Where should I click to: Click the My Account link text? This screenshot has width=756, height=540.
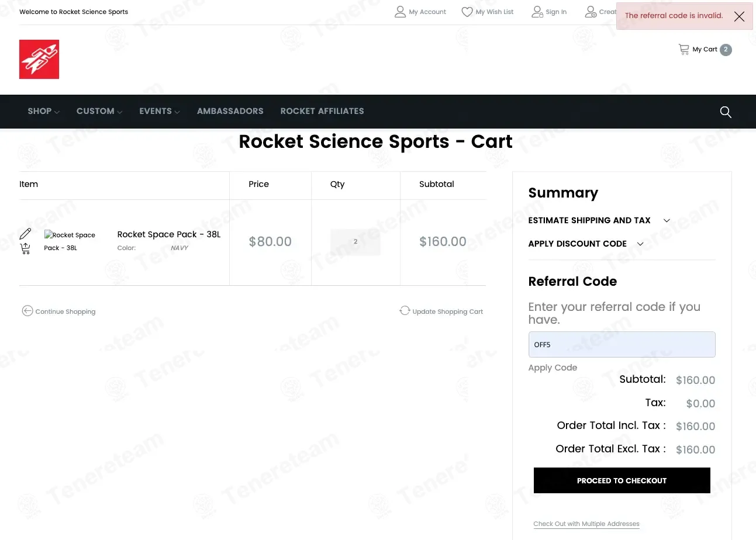pos(427,12)
